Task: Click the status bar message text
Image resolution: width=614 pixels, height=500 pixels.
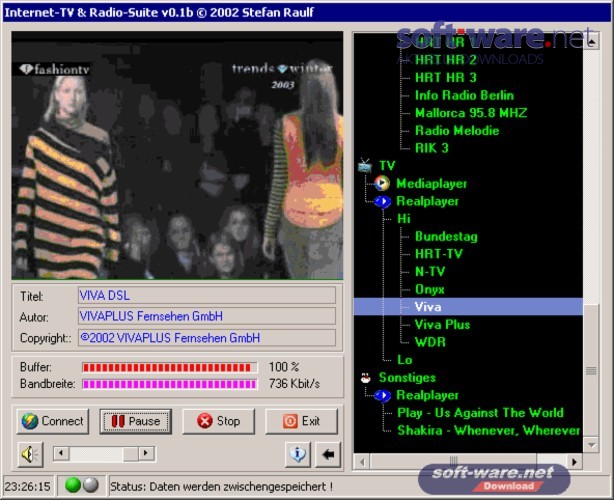Action: [x=221, y=487]
